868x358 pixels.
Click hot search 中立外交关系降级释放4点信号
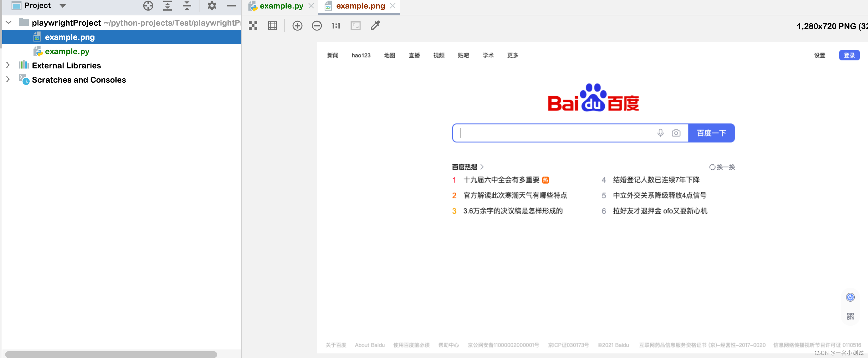point(659,195)
